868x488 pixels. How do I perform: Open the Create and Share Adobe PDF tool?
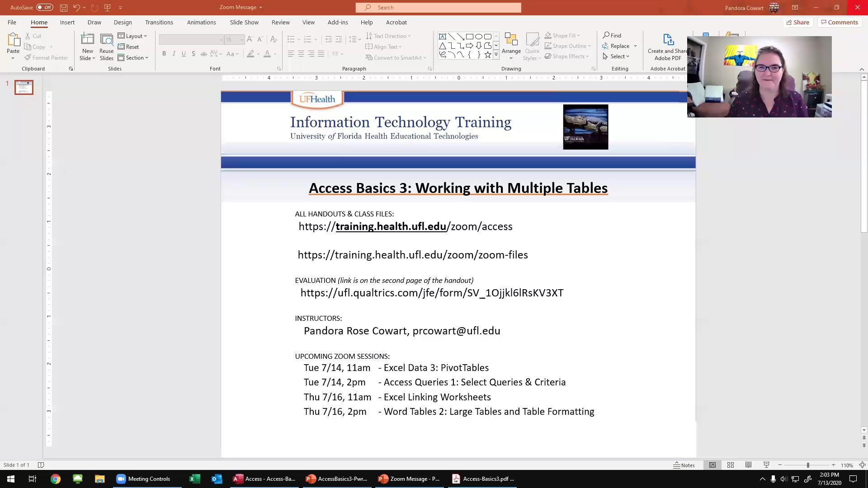tap(667, 46)
